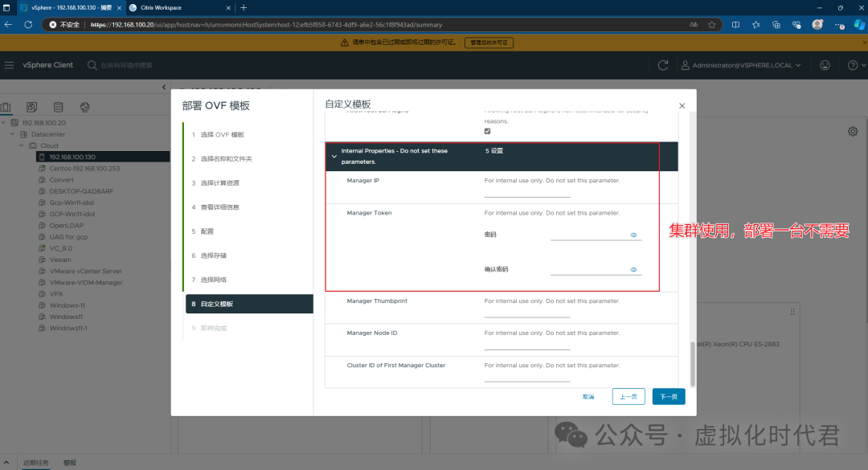
Task: Open the feedback smiley icon
Action: [825, 65]
